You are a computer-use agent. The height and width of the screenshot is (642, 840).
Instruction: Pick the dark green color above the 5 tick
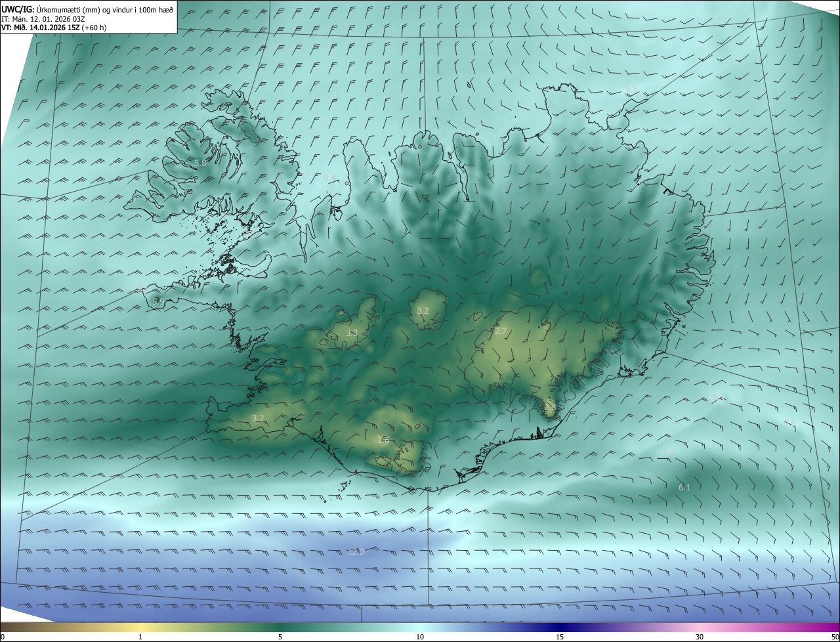click(x=280, y=627)
